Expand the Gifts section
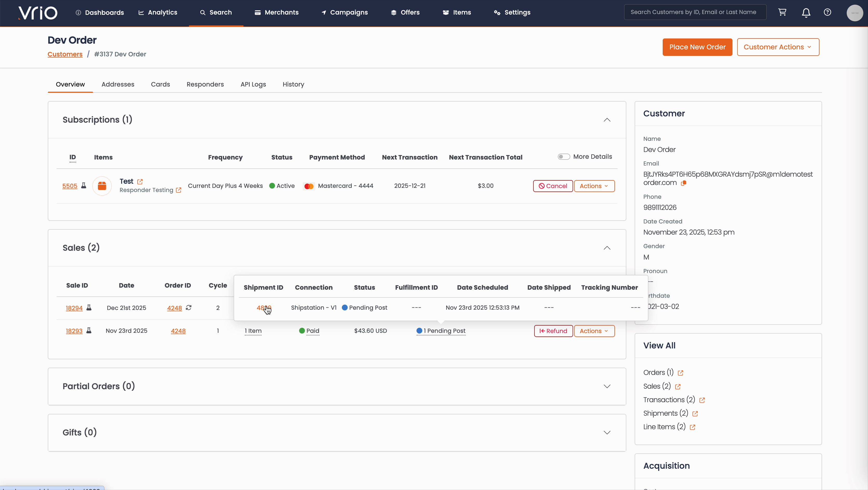 coord(607,433)
